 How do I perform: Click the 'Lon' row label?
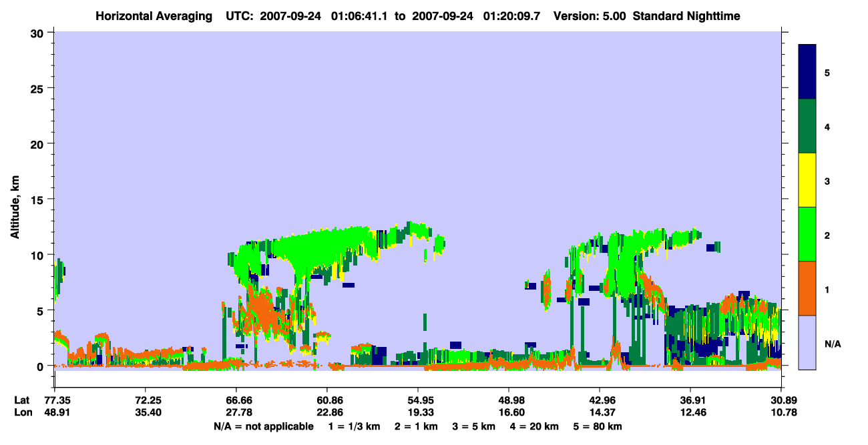tap(22, 412)
